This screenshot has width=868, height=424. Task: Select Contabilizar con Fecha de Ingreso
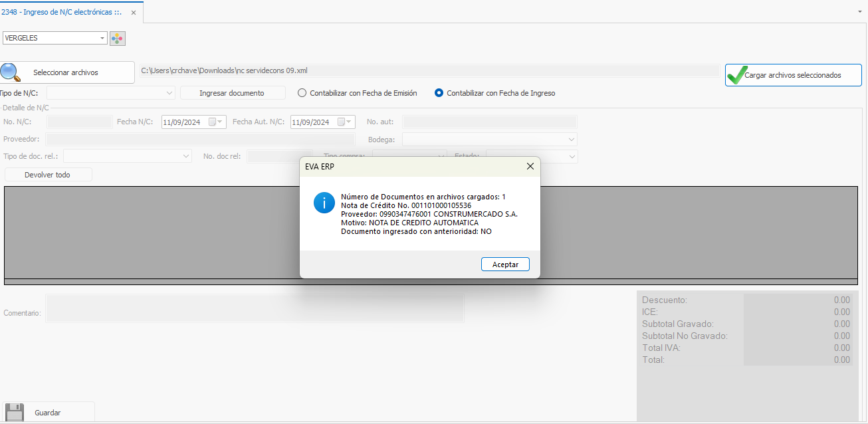tap(439, 93)
